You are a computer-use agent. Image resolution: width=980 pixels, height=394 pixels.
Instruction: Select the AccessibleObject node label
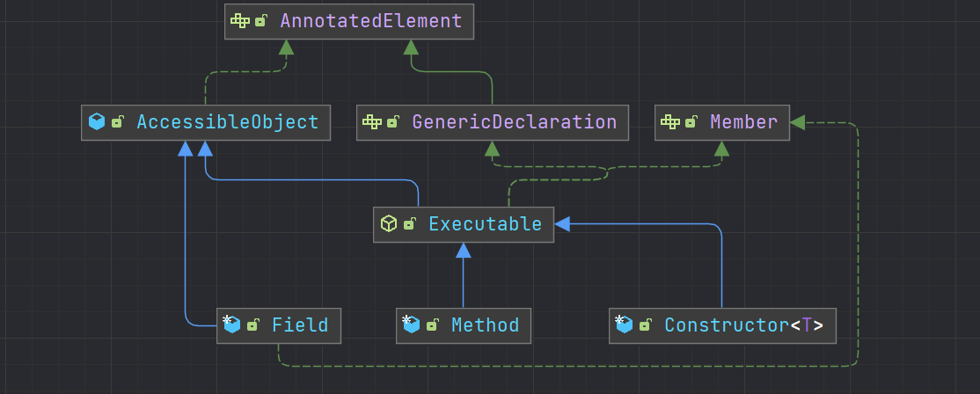click(228, 122)
